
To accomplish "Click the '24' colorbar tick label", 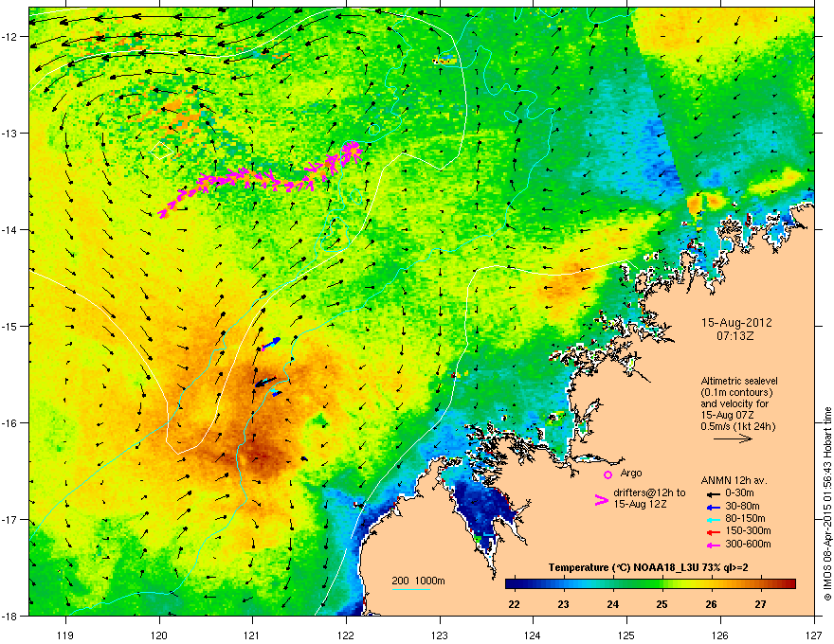I will pyautogui.click(x=613, y=604).
